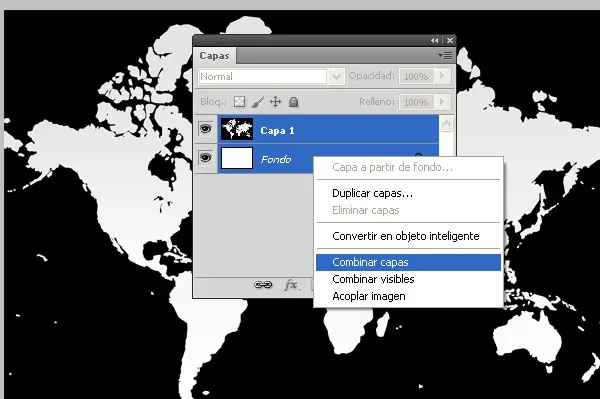600x399 pixels.
Task: Click the link layers chain icon
Action: (x=263, y=285)
